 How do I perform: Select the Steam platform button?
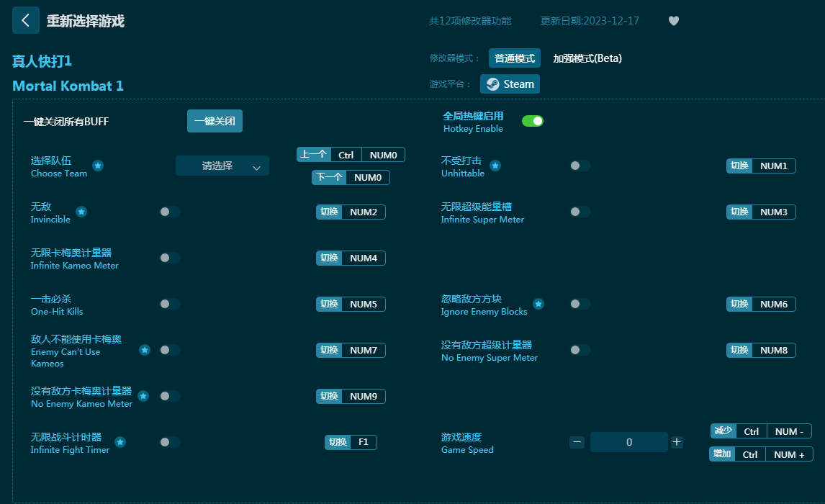(x=510, y=84)
